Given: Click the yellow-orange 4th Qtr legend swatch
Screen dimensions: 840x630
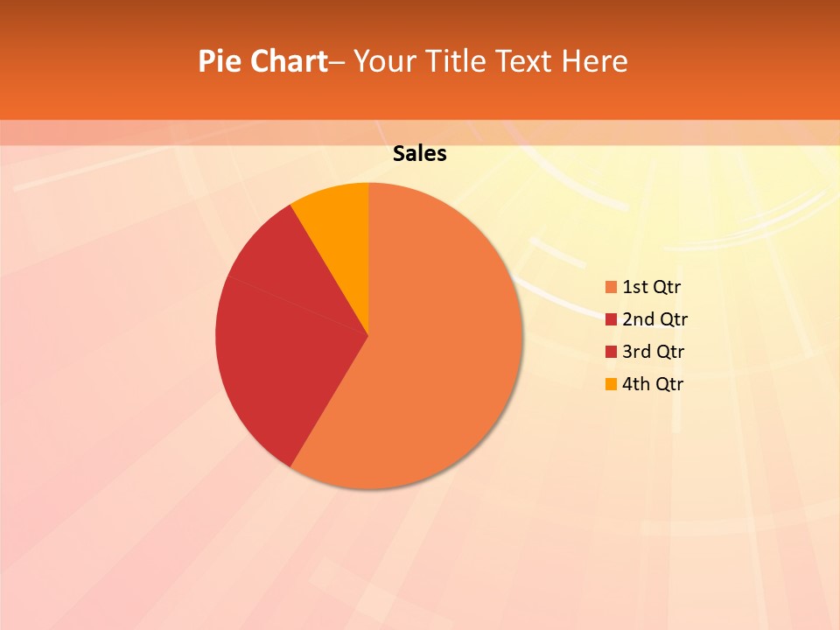Looking at the screenshot, I should coord(611,384).
